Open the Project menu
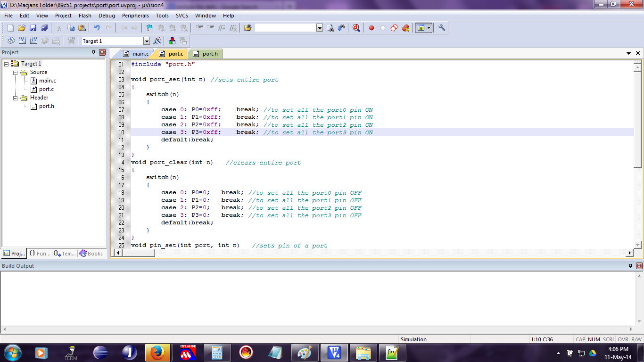Image resolution: width=644 pixels, height=362 pixels. [63, 16]
